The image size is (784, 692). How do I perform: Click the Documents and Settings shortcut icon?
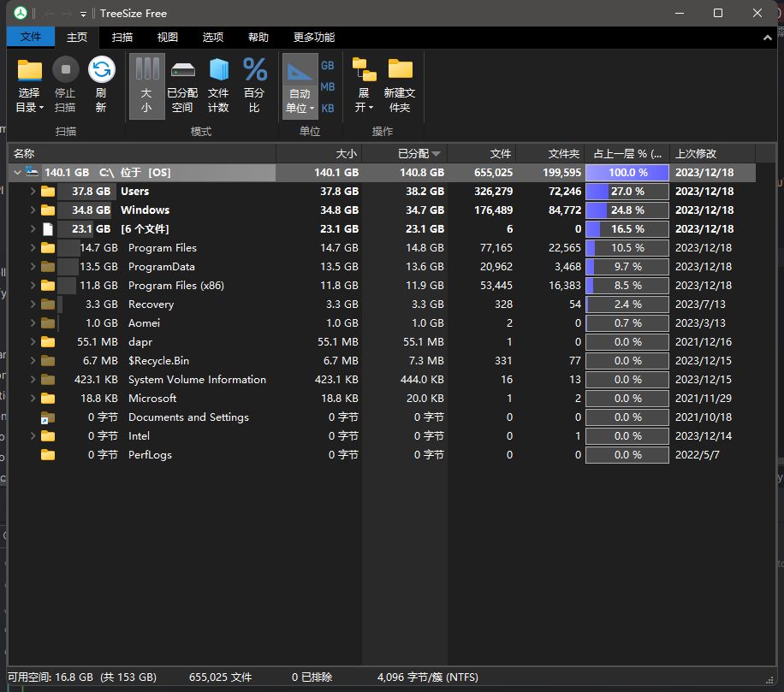(47, 417)
